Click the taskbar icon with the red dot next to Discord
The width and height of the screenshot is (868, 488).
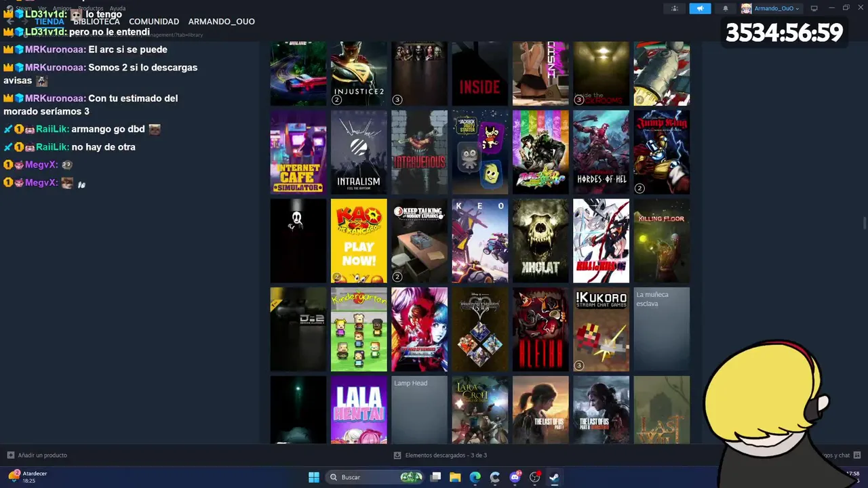[x=534, y=477]
